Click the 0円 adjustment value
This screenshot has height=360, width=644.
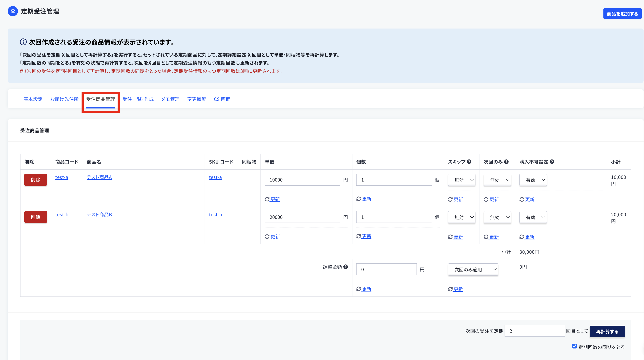pos(523,267)
